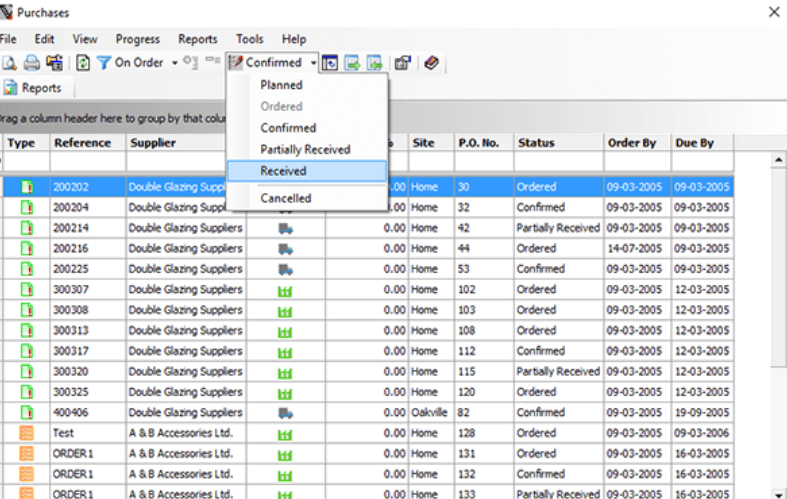Screen dimensions: 787x499
Task: Sort by the Due By column header
Action: (x=702, y=143)
